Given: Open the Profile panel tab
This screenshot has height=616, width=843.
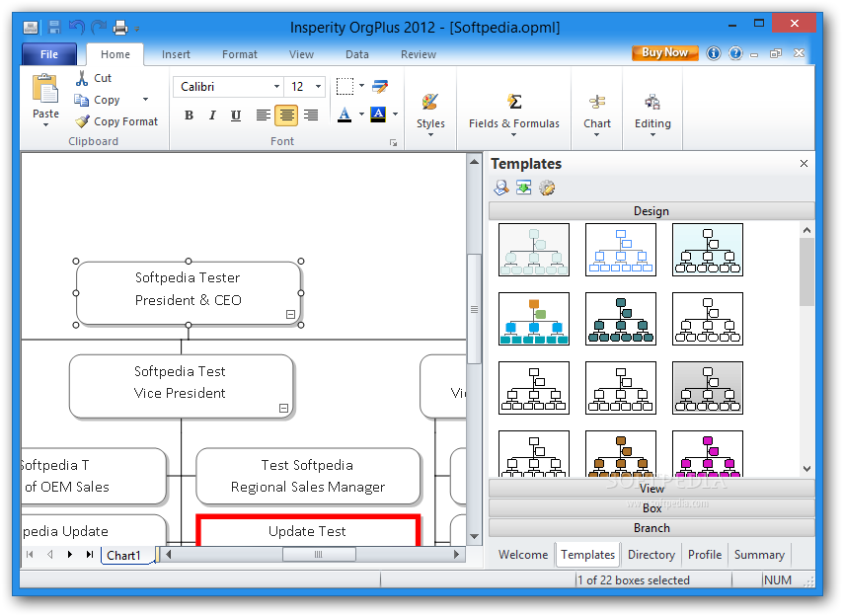Looking at the screenshot, I should coord(705,555).
